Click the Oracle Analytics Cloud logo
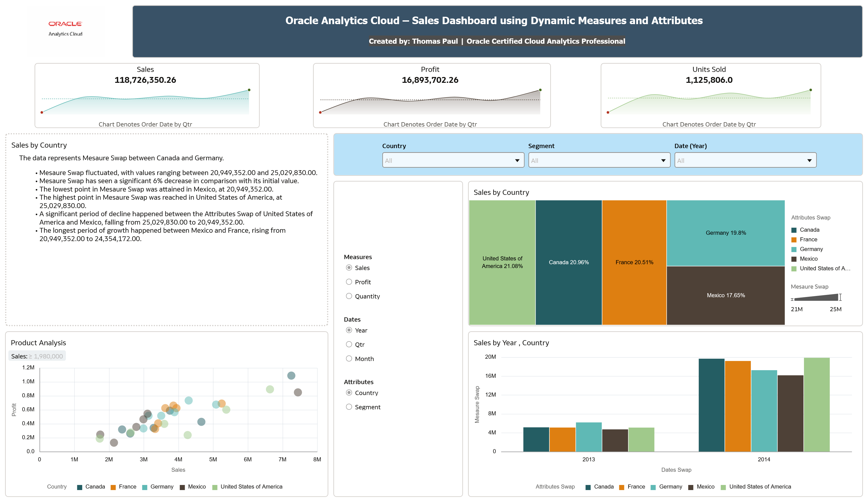 (66, 28)
